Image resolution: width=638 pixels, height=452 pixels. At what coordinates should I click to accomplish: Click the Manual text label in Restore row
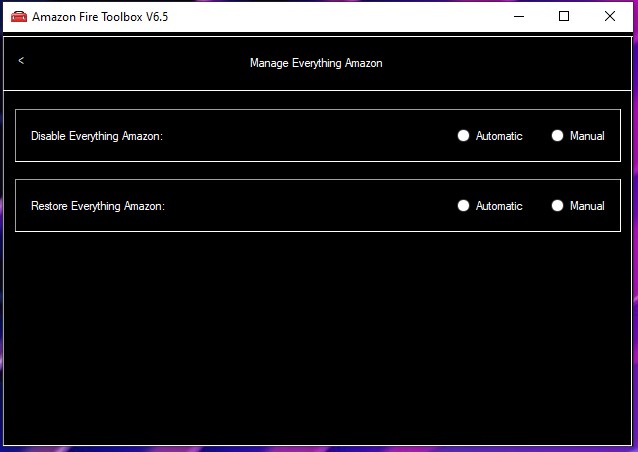tap(587, 206)
